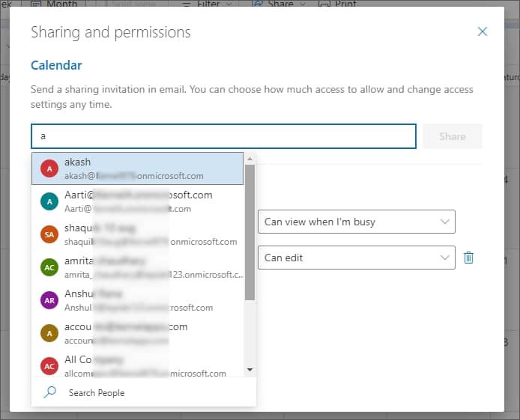Image resolution: width=520 pixels, height=420 pixels.
Task: Choose the shaquib contact with SA avatar
Action: [137, 234]
